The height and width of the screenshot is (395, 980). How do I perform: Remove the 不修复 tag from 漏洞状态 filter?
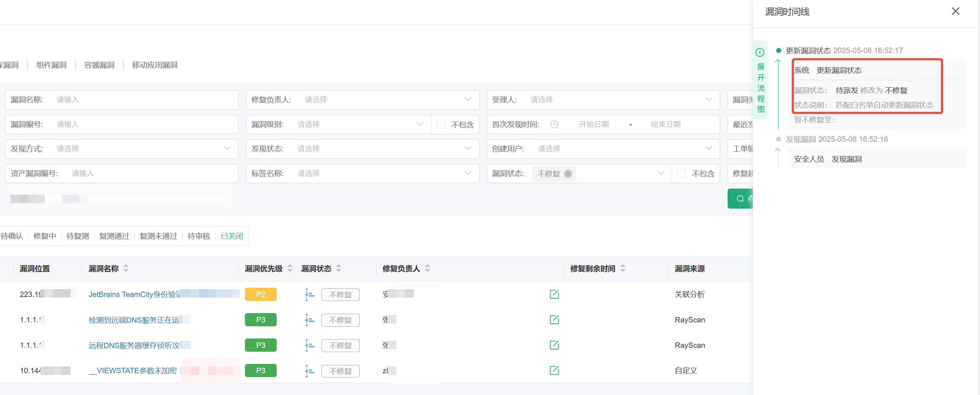pyautogui.click(x=568, y=174)
